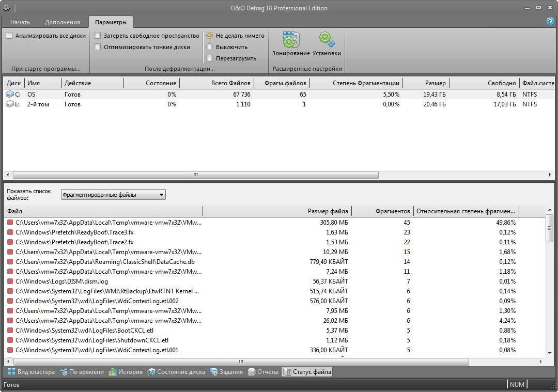Open the Начать ribbon tab
Screen dimensions: 558x392
(x=20, y=22)
